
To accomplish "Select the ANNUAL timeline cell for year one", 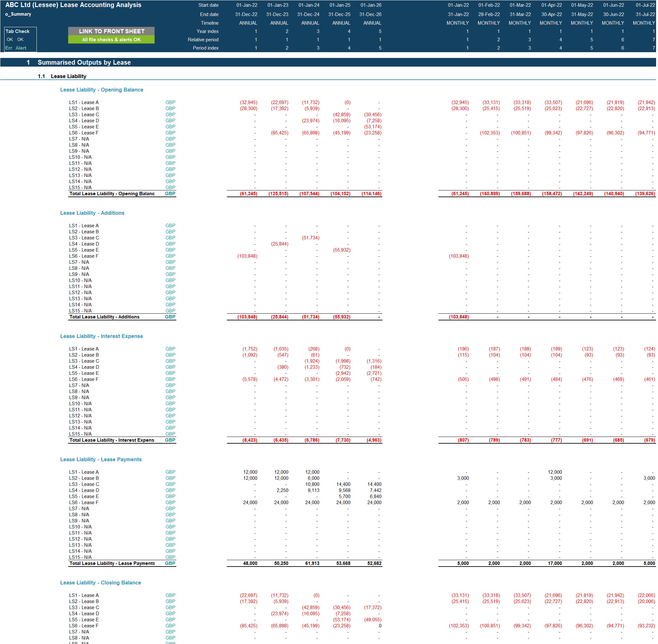I will click(248, 23).
